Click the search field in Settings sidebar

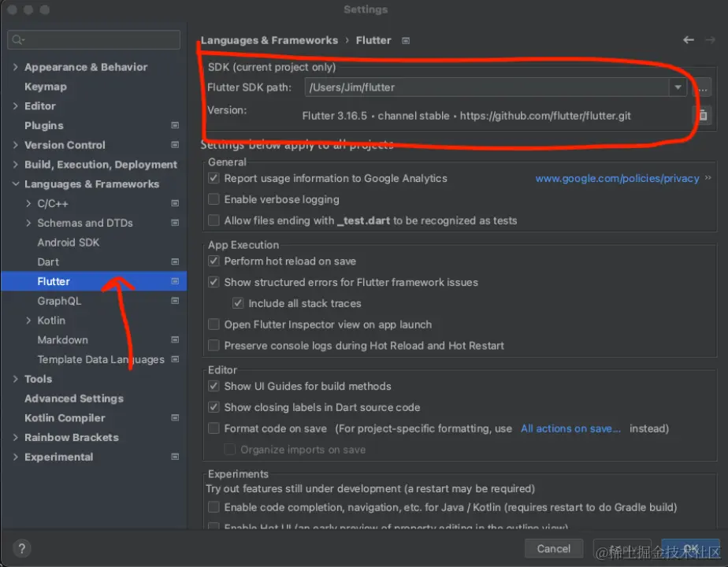[94, 40]
